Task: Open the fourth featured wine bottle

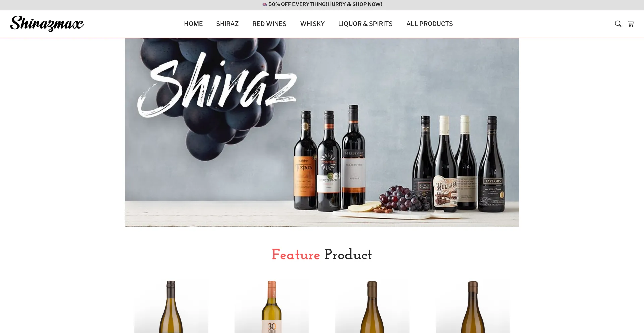Action: (473, 307)
